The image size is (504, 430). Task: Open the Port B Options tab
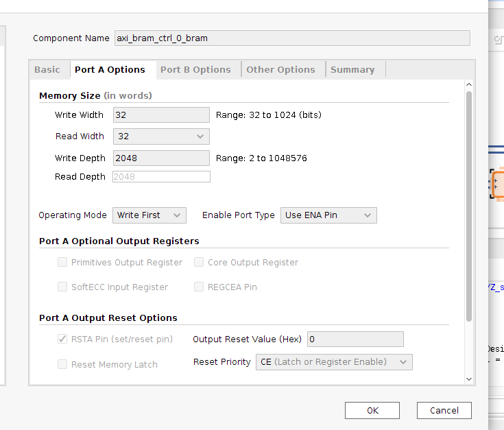[x=195, y=69]
